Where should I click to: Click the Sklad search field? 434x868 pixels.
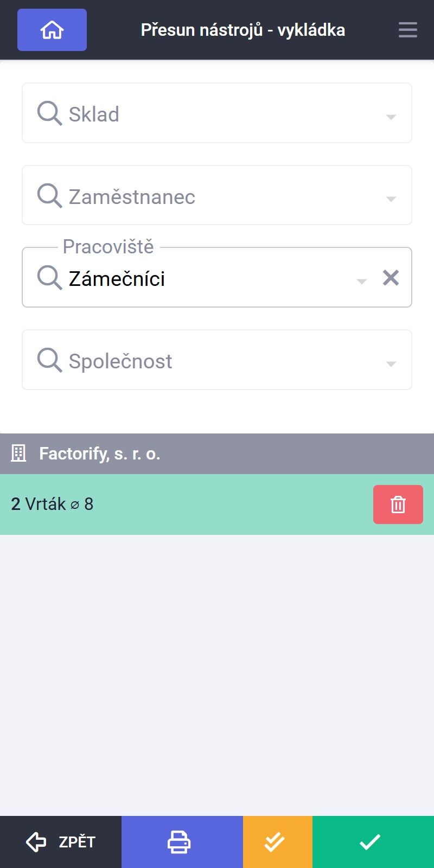point(217,113)
